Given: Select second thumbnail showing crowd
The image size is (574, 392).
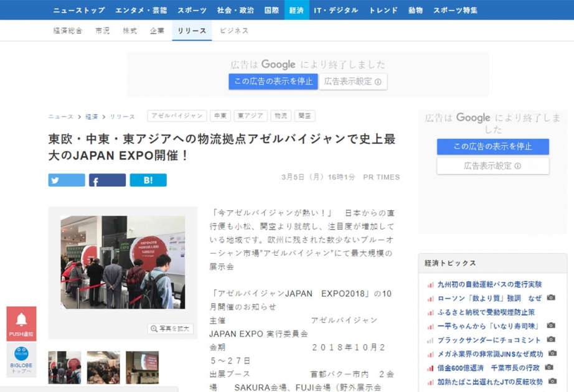Looking at the screenshot, I should pyautogui.click(x=103, y=368).
